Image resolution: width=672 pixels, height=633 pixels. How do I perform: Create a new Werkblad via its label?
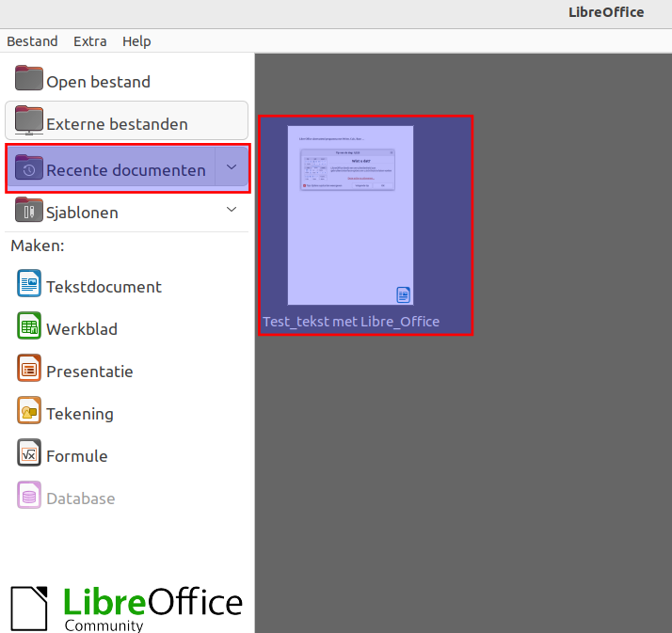pyautogui.click(x=82, y=329)
